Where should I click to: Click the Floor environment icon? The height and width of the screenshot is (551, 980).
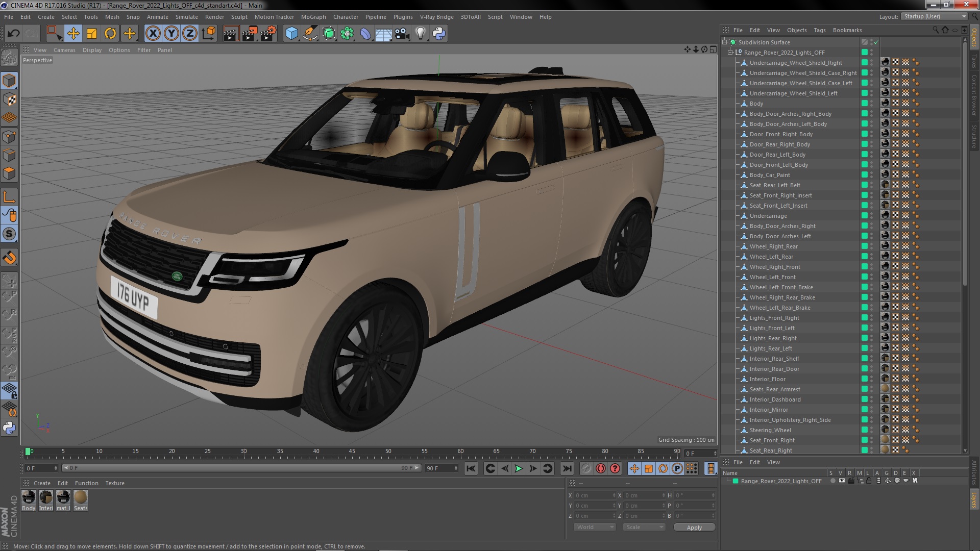pyautogui.click(x=383, y=34)
